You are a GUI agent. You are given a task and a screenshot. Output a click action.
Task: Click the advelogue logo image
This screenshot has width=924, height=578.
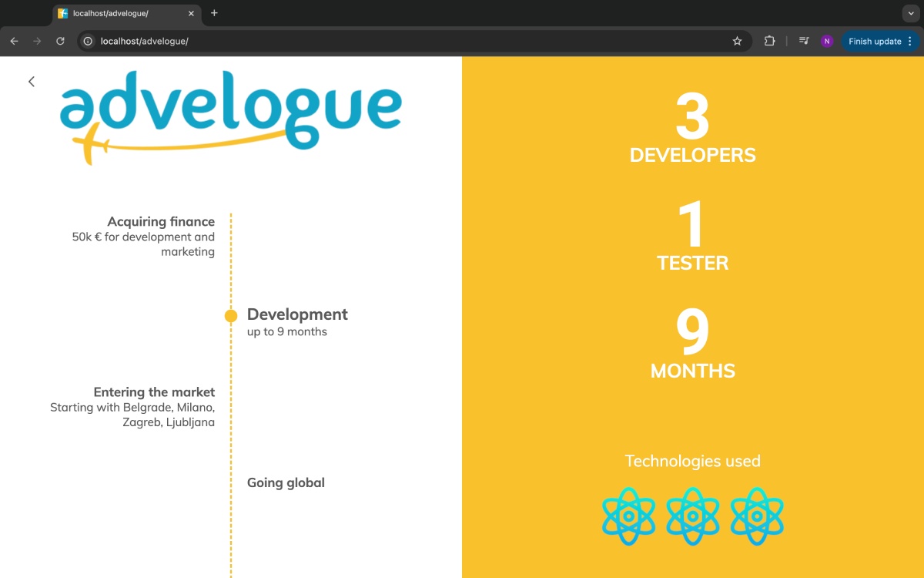pyautogui.click(x=231, y=117)
